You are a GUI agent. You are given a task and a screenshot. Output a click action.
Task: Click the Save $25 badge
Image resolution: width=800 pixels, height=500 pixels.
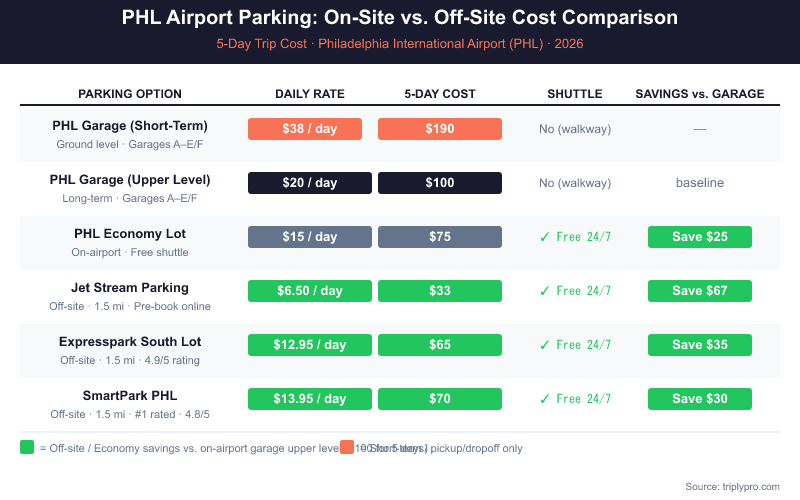(x=700, y=237)
